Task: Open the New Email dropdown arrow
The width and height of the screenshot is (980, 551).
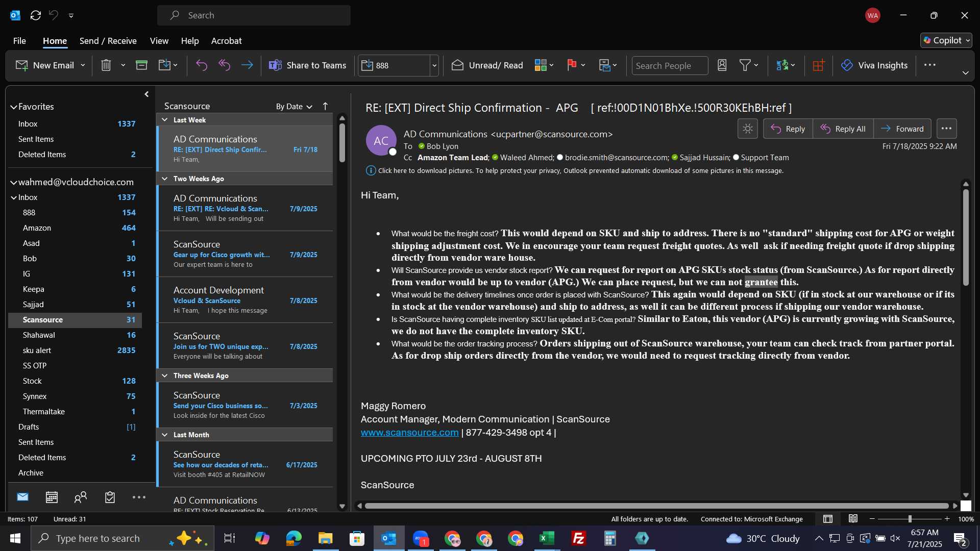Action: [83, 65]
